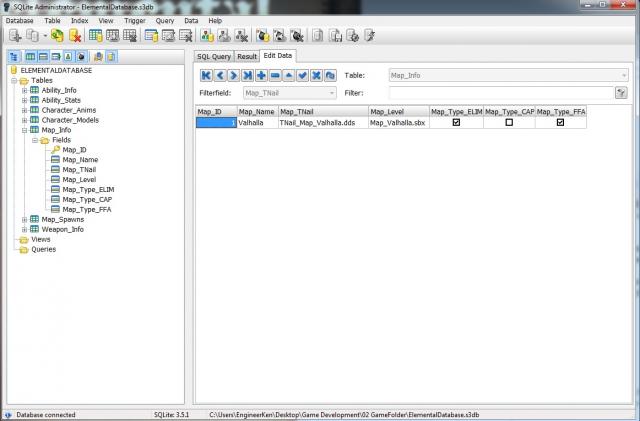
Task: Cancel edit with X navigator button
Action: (x=316, y=75)
